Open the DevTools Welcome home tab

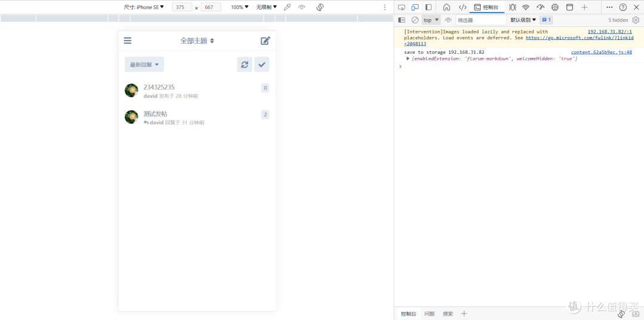tap(447, 7)
